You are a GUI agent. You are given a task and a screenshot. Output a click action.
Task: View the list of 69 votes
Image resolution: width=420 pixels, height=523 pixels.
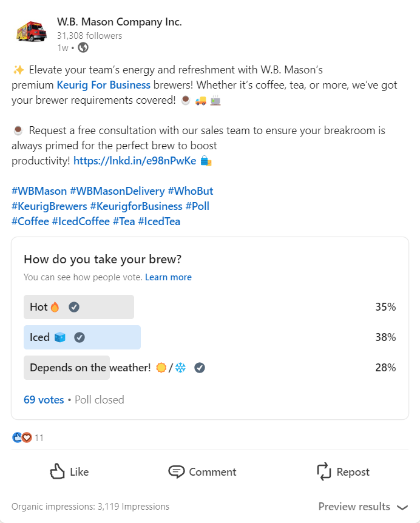point(43,399)
